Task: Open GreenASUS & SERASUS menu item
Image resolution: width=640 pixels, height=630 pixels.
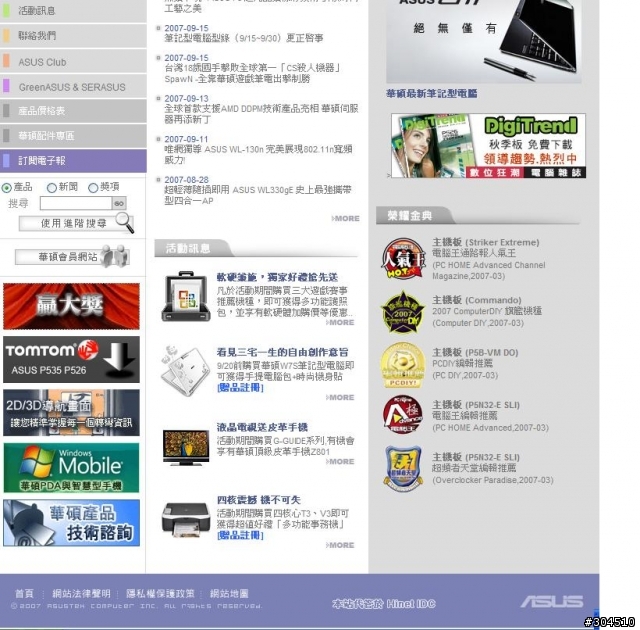Action: click(73, 87)
